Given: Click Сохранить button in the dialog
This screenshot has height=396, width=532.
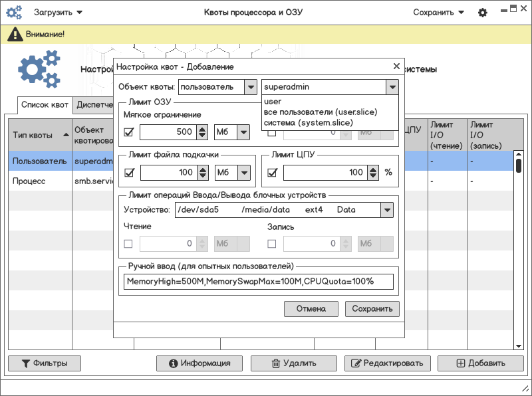Looking at the screenshot, I should click(x=372, y=309).
